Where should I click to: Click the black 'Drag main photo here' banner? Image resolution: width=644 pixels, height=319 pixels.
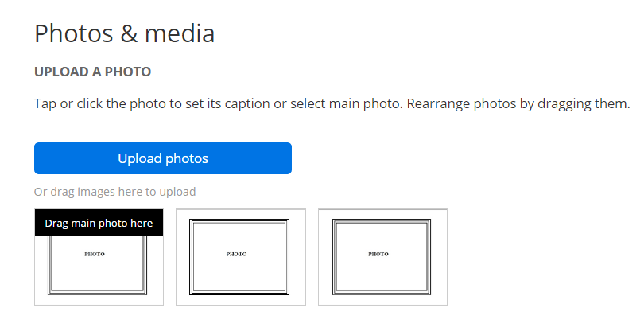99,223
